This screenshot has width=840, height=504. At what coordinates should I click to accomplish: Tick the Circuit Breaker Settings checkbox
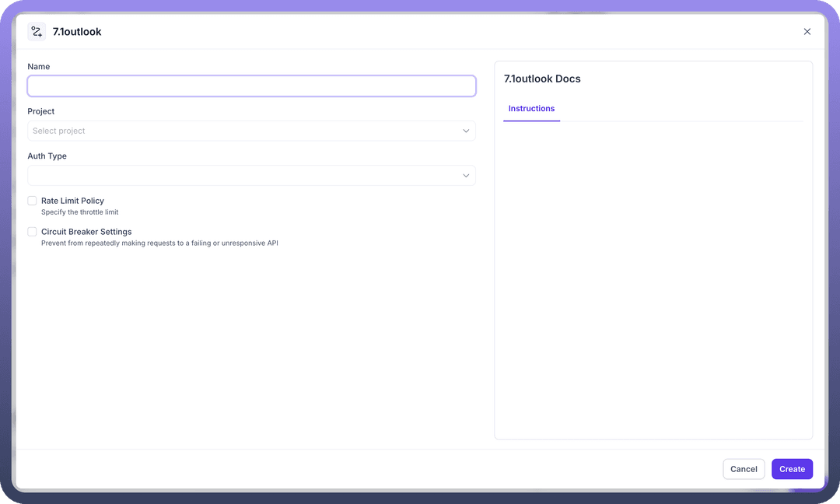33,232
